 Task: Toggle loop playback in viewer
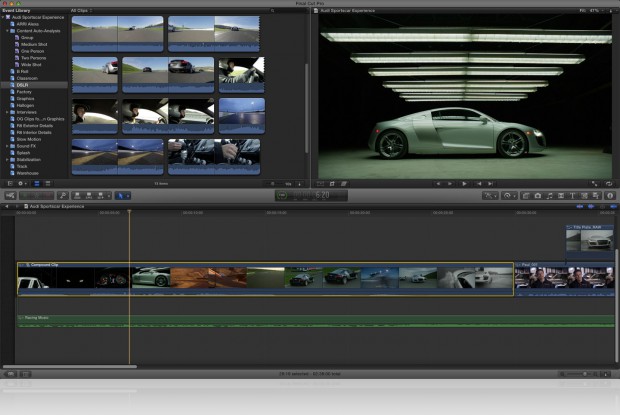[x=609, y=184]
